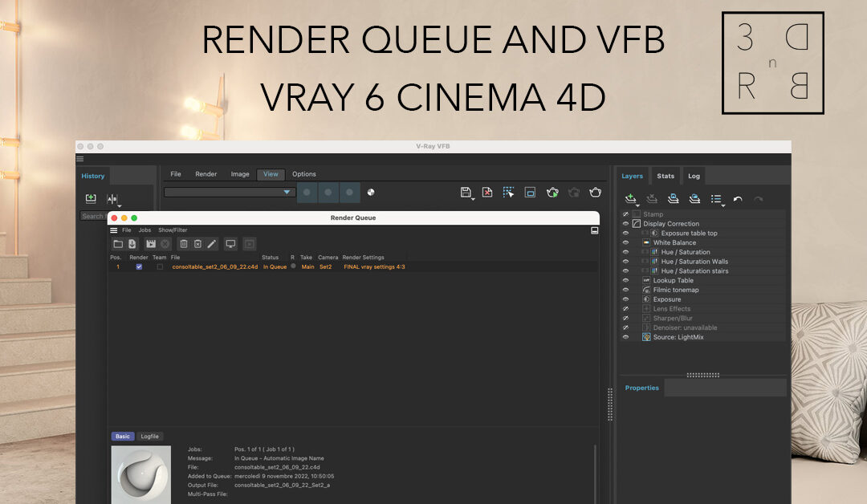Image resolution: width=867 pixels, height=504 pixels.
Task: Select the Exposure table top layer
Action: (x=689, y=234)
